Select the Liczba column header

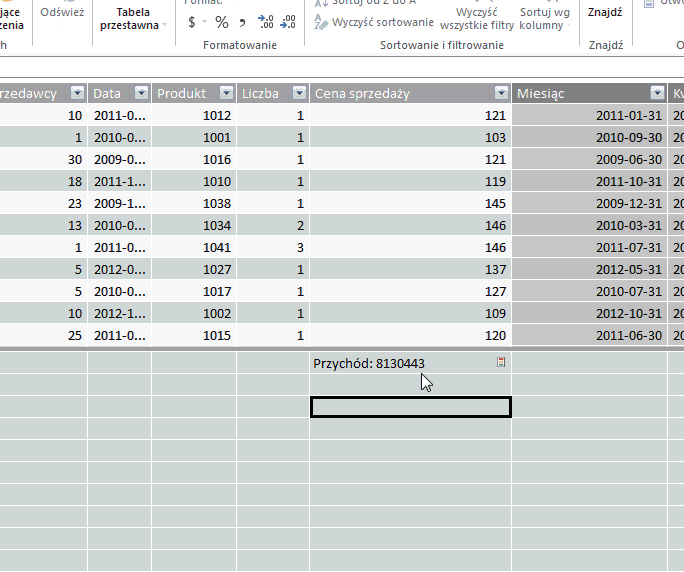[x=273, y=93]
